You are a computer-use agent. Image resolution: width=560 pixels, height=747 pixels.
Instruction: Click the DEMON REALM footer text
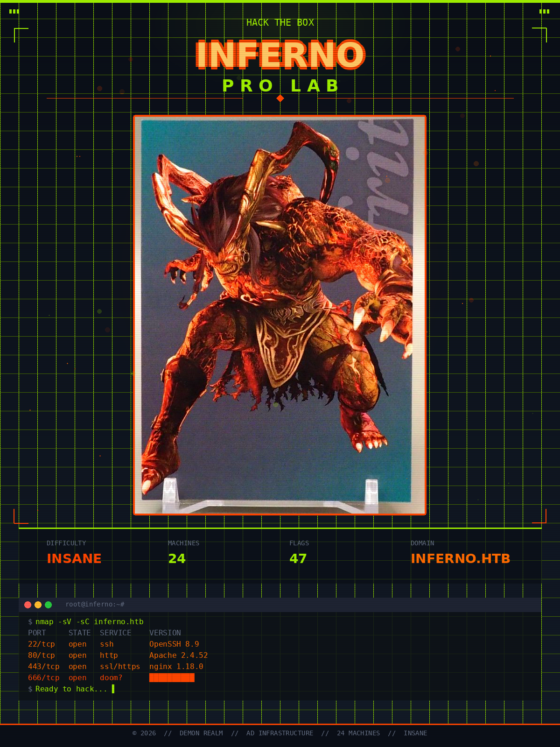pos(201,733)
